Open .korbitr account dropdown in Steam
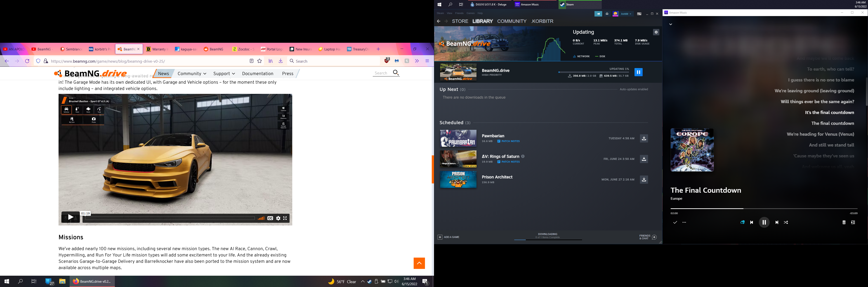The height and width of the screenshot is (287, 868). [626, 14]
